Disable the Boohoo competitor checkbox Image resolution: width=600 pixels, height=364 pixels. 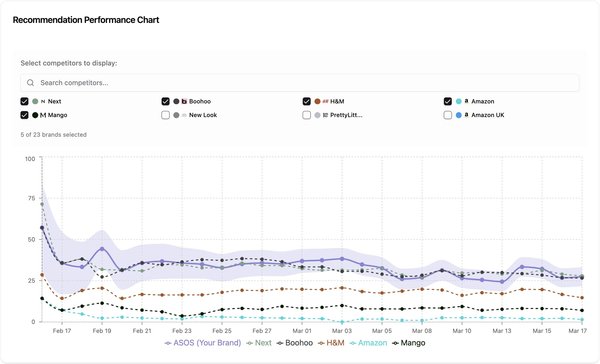click(x=165, y=102)
